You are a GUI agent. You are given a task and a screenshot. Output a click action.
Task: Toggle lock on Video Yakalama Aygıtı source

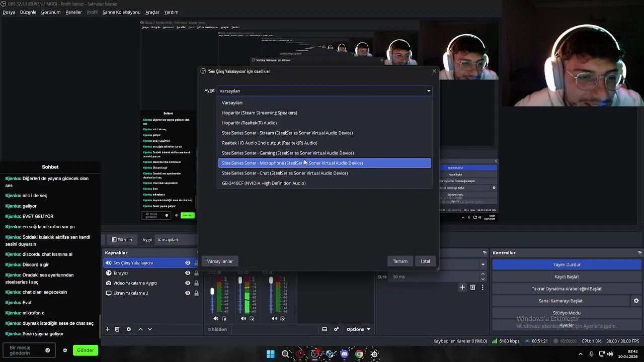196,283
